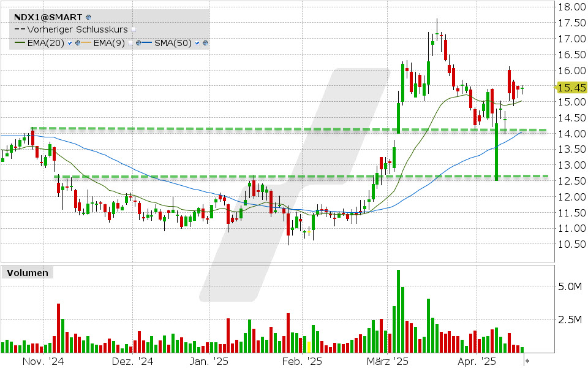Click the 5.0M volume axis label
The height and width of the screenshot is (368, 588).
[570, 287]
